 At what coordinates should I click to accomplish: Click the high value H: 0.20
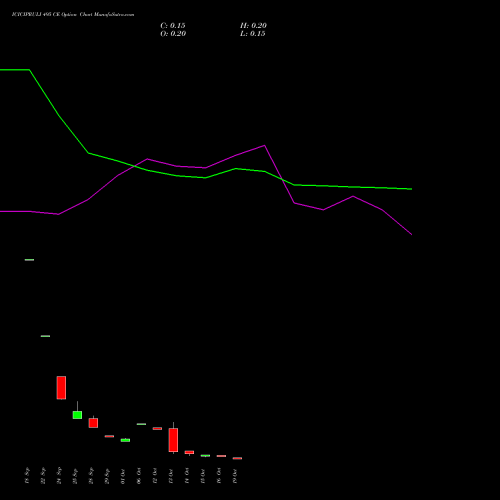(x=253, y=26)
